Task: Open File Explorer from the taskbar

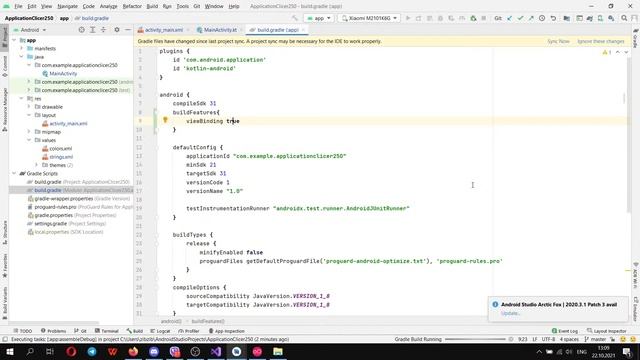Action: pos(278,351)
